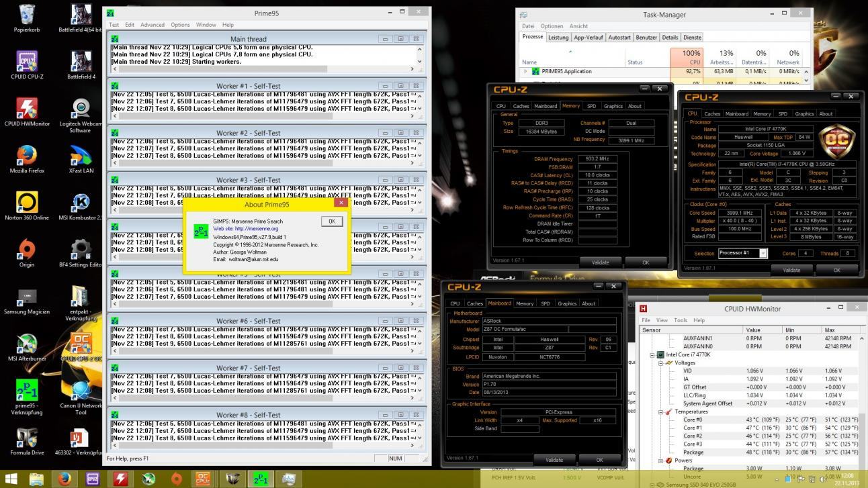Open File Explorer from the taskbar
Screen dimensions: 868x488
point(37,479)
